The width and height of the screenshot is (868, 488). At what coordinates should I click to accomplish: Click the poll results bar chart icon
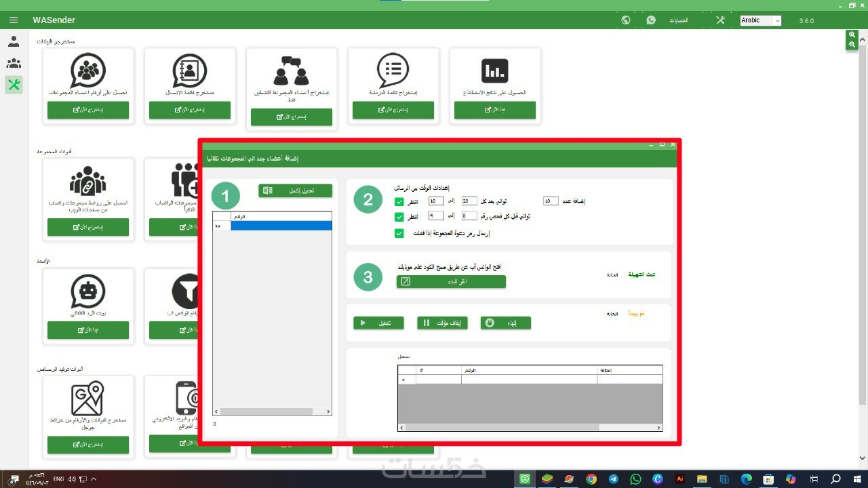tap(495, 70)
